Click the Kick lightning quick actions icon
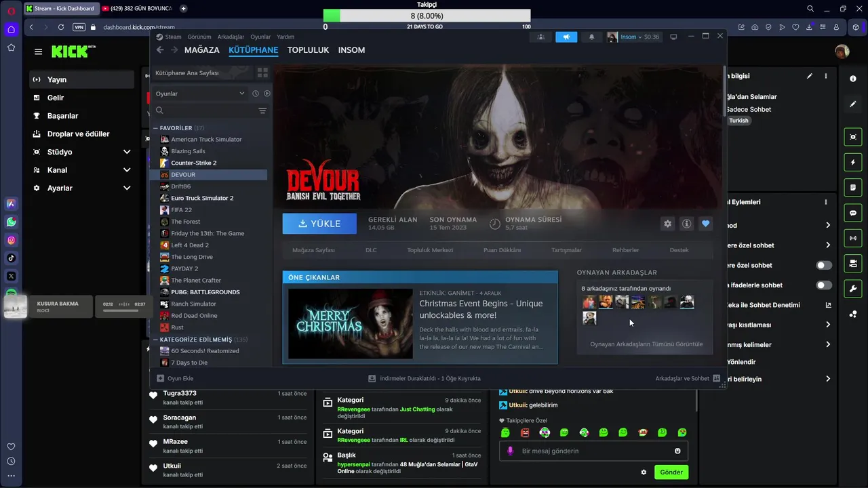The width and height of the screenshot is (868, 488). (x=853, y=163)
